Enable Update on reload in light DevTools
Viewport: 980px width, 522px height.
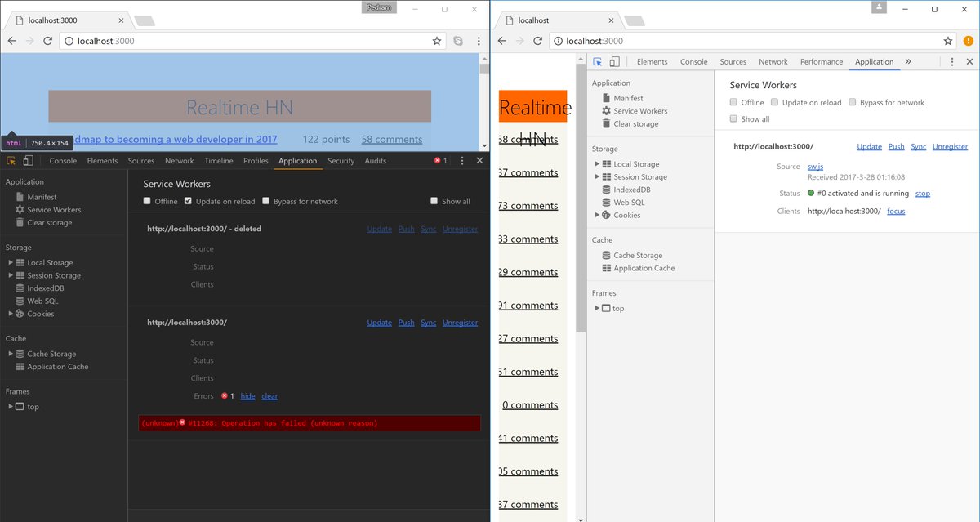774,102
